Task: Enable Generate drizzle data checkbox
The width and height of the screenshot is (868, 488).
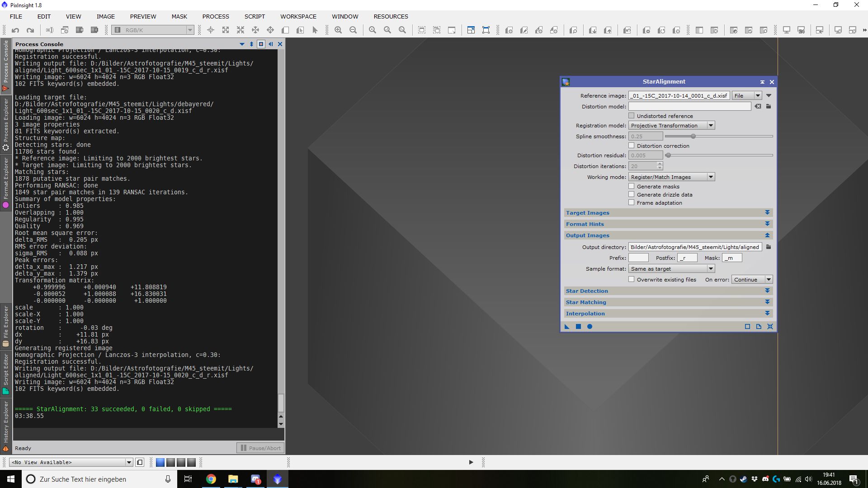Action: tap(632, 195)
